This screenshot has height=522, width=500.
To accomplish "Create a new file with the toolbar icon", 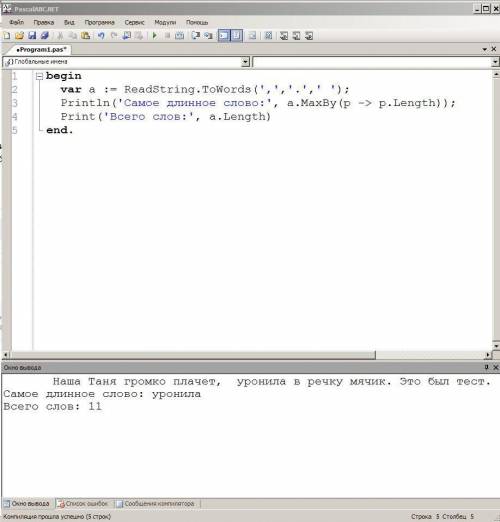I will pyautogui.click(x=6, y=35).
